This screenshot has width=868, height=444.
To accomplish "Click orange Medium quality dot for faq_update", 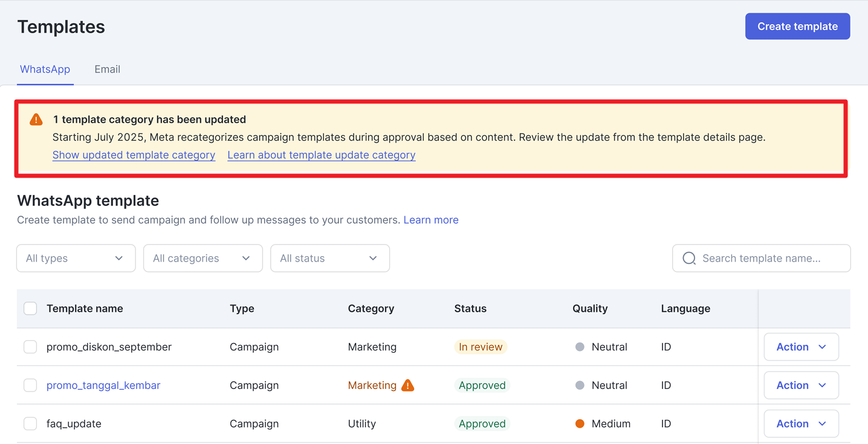I will pyautogui.click(x=580, y=424).
